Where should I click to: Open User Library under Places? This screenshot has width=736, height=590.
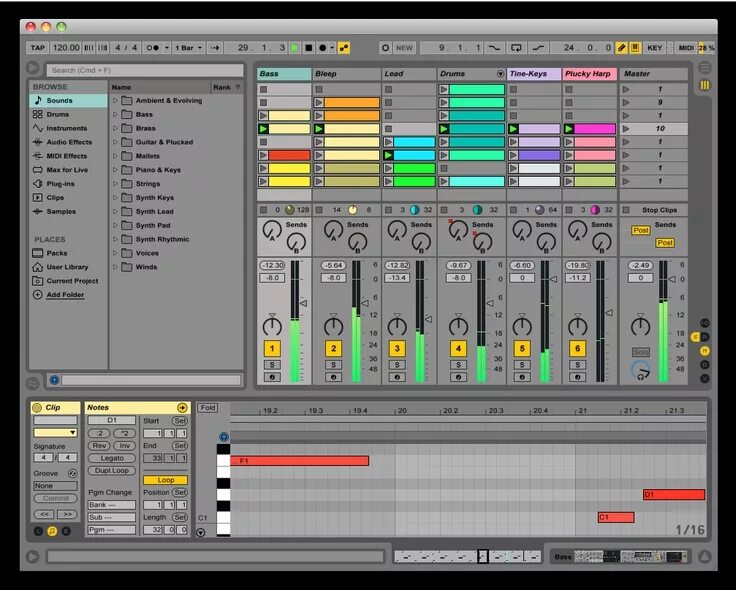[69, 267]
